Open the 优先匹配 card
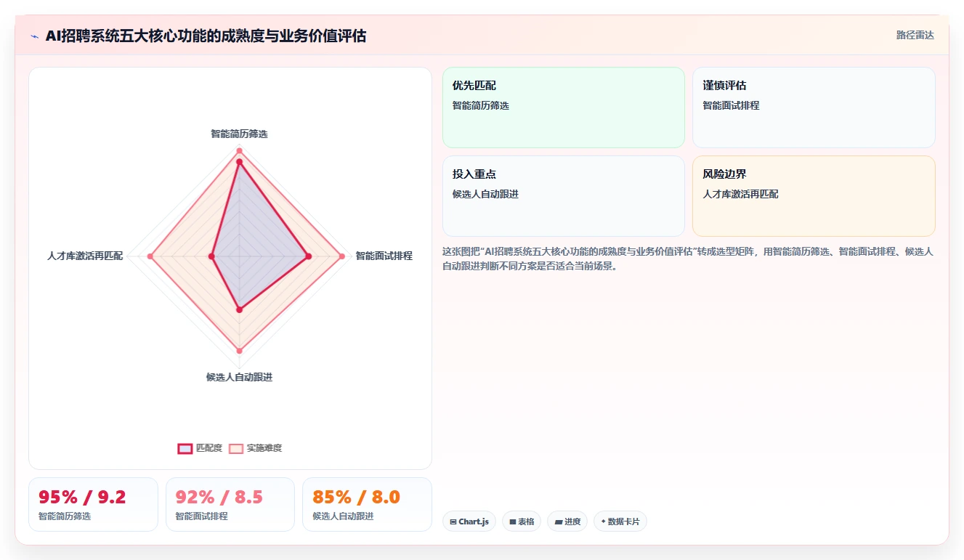Viewport: 964px width, 560px height. click(x=564, y=107)
